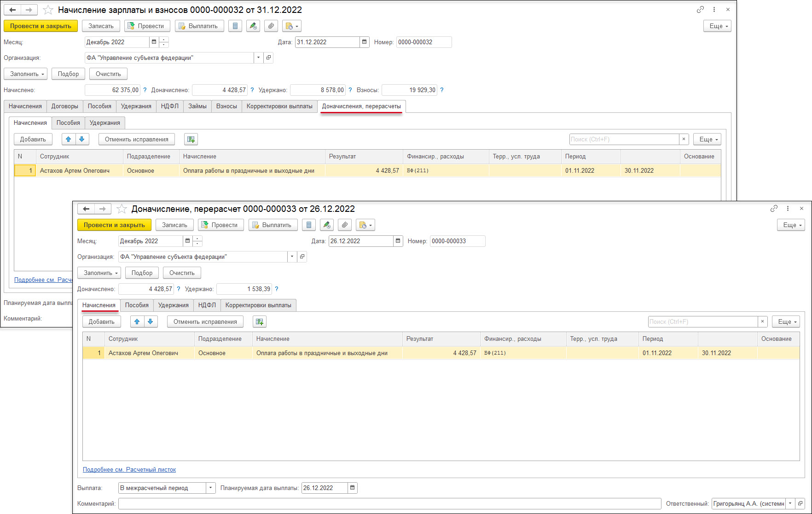The height and width of the screenshot is (514, 812).
Task: Expand organization dropdown arrow in Доначисление window
Action: click(292, 257)
